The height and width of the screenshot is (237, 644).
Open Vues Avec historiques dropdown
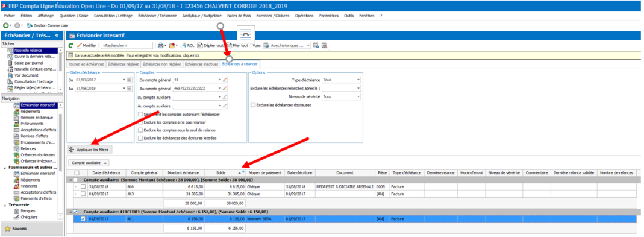click(x=308, y=46)
